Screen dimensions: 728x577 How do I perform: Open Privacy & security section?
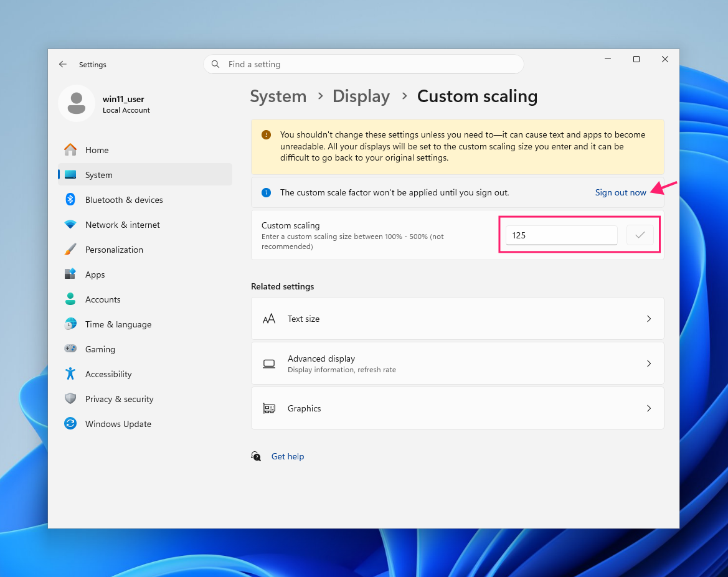[x=145, y=399]
